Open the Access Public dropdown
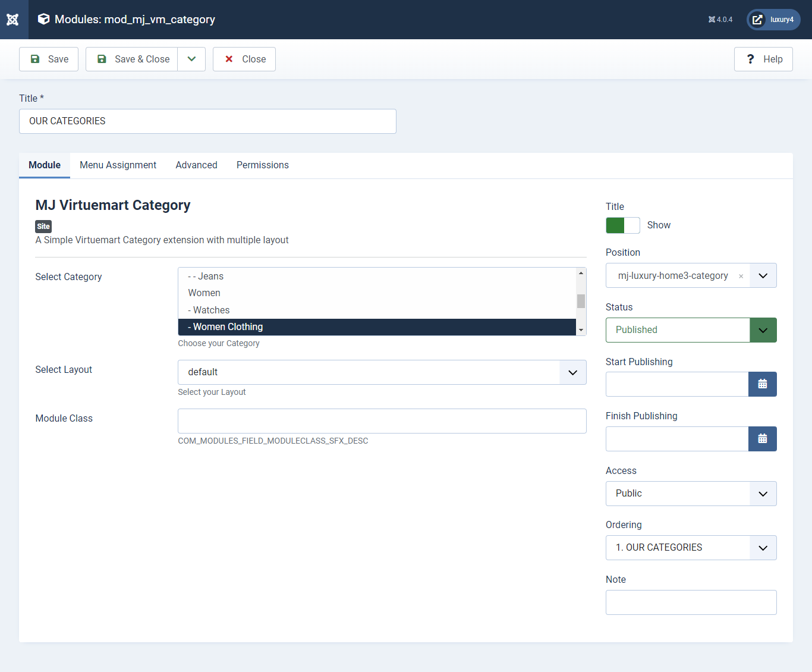Viewport: 812px width, 672px height. [x=691, y=494]
